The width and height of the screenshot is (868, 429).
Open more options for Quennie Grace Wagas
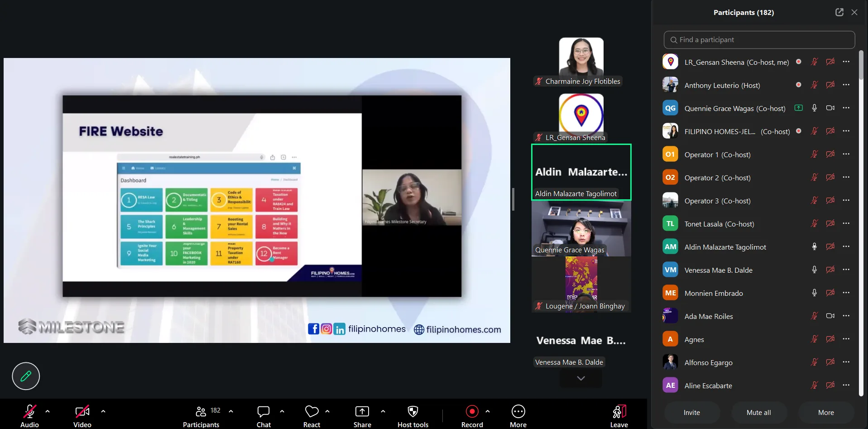coord(846,108)
